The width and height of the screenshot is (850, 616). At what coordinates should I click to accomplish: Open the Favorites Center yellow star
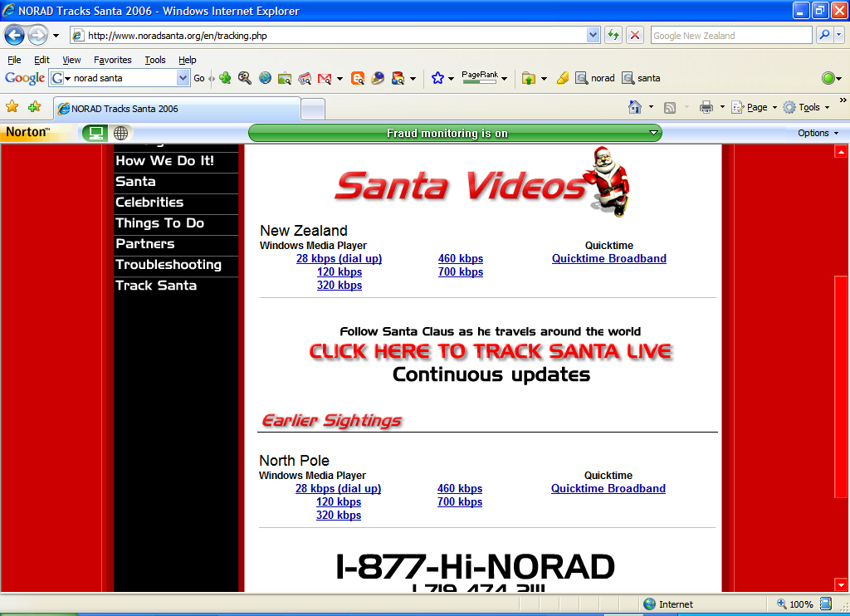(12, 107)
